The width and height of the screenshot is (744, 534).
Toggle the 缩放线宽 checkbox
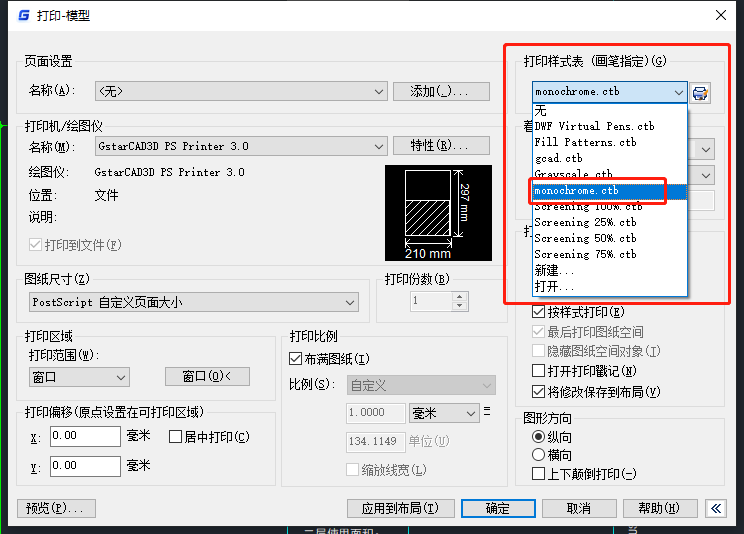coord(352,470)
